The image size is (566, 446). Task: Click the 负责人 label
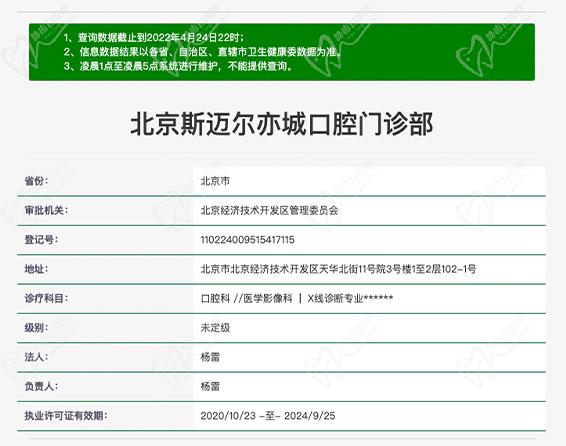[x=41, y=386]
